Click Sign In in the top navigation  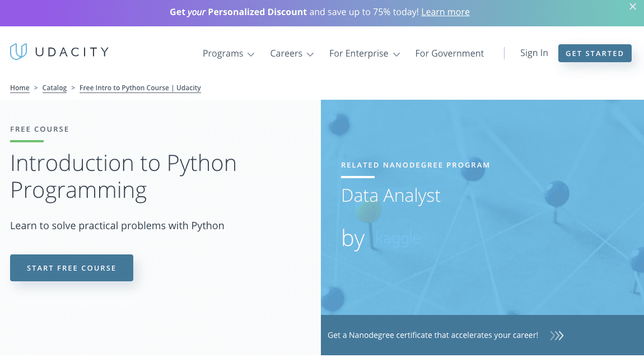533,53
